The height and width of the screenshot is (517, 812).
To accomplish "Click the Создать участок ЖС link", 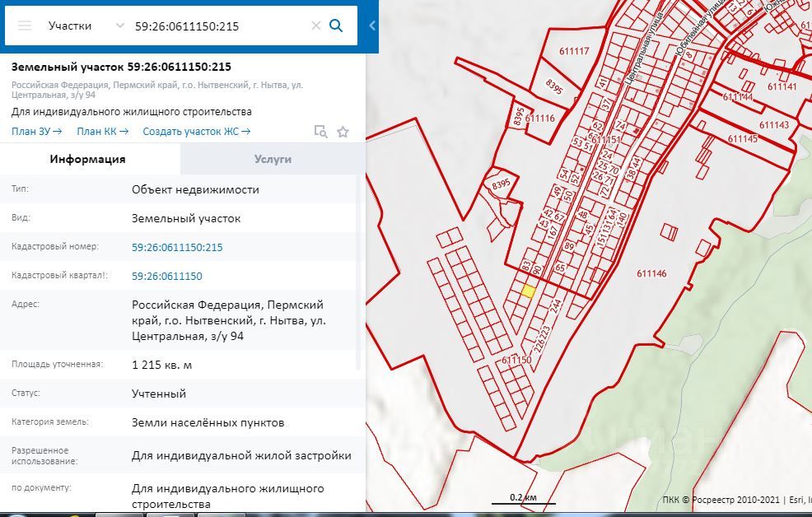I will click(196, 131).
